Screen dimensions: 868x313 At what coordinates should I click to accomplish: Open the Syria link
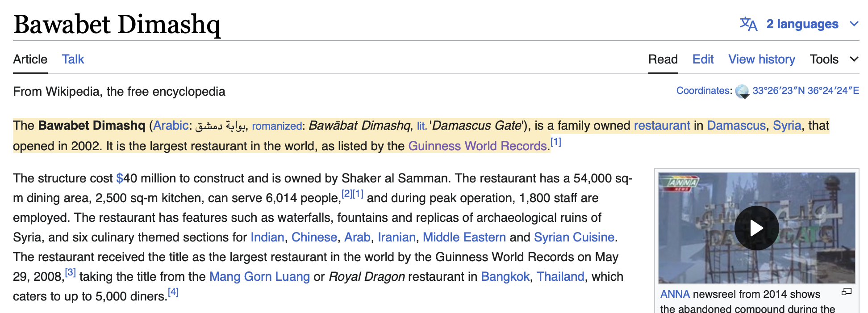(787, 126)
